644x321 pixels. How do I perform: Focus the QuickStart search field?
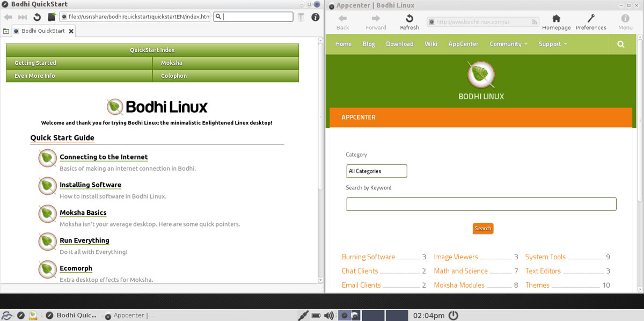click(253, 17)
